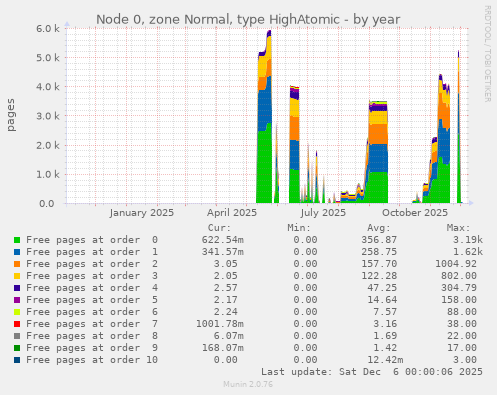Click the 'October 2025' axis label
Screen dimensions: 497x395
(x=415, y=213)
